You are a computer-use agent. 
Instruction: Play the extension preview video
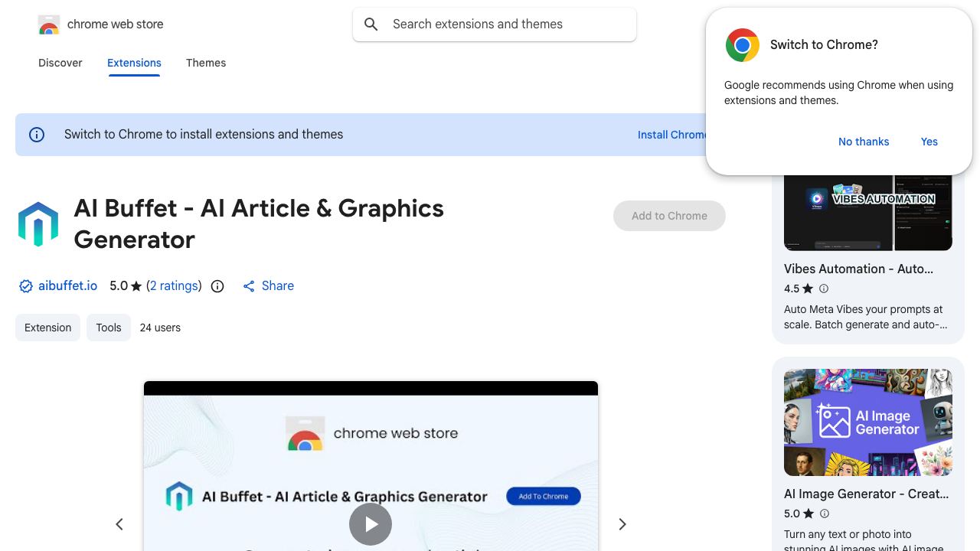point(371,524)
